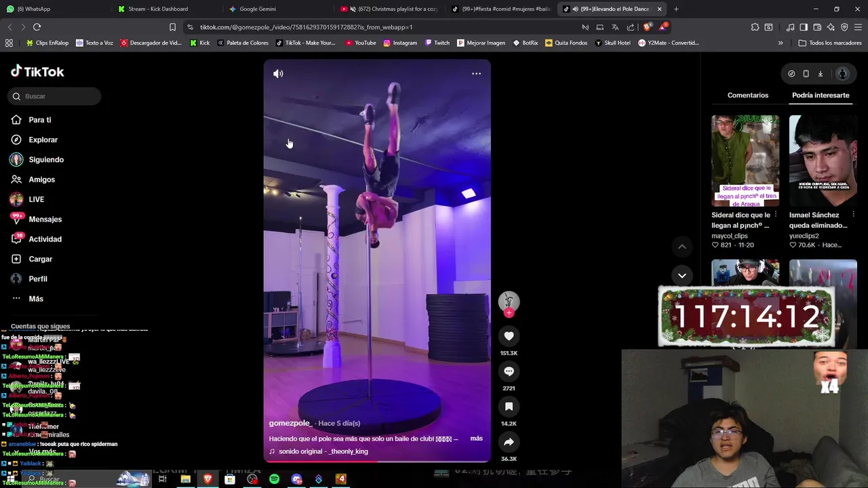Click the download desktop app icon
Image resolution: width=868 pixels, height=488 pixels.
pyautogui.click(x=820, y=73)
